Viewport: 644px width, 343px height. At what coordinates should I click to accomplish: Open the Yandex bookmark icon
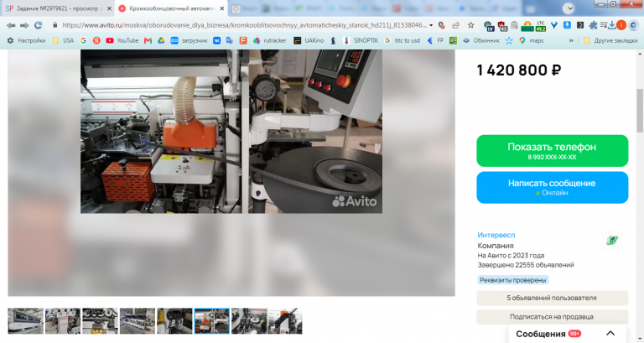point(96,40)
